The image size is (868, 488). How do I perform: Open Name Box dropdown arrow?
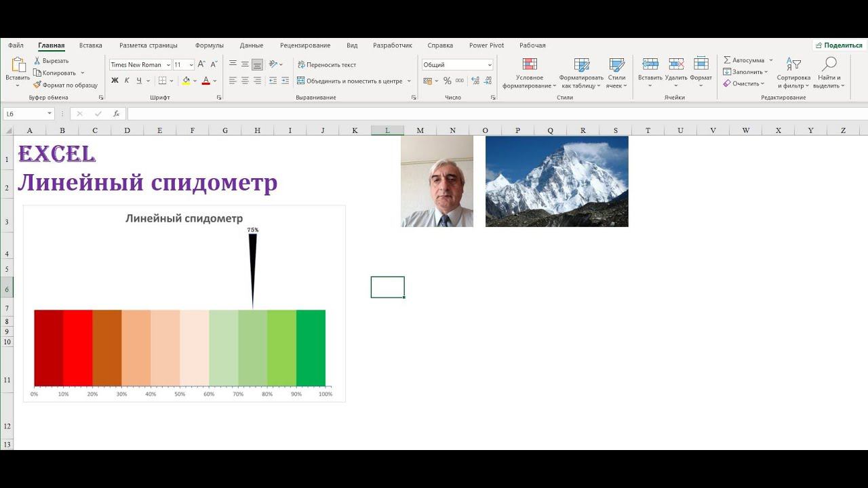tap(50, 114)
